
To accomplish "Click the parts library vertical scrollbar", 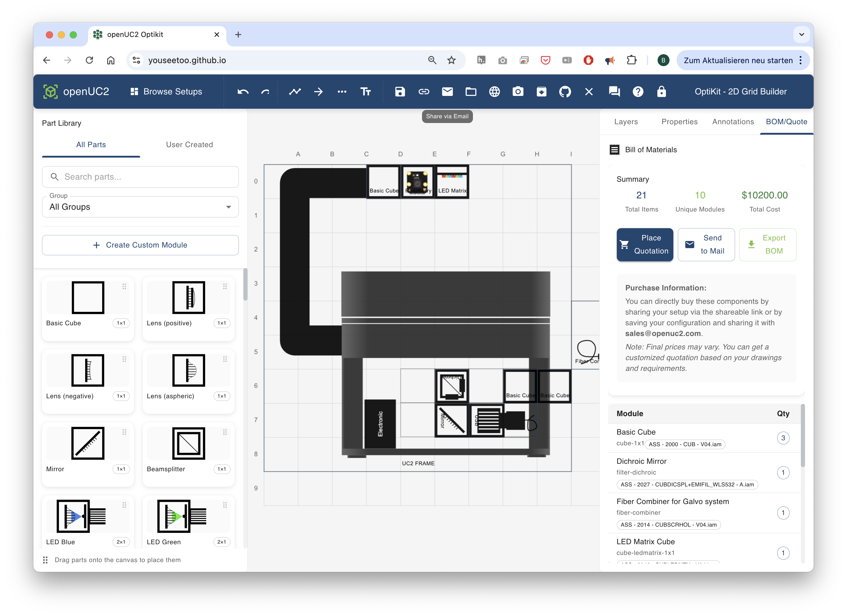I will point(245,285).
